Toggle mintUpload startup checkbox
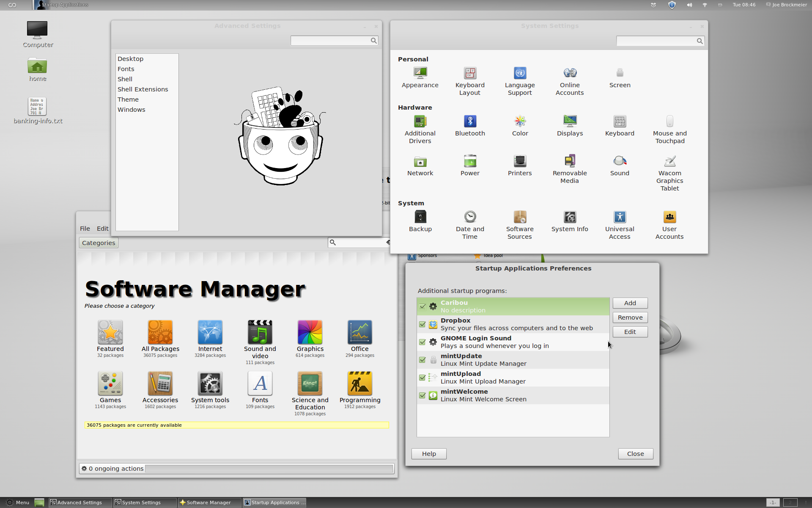This screenshot has width=812, height=508. point(422,378)
